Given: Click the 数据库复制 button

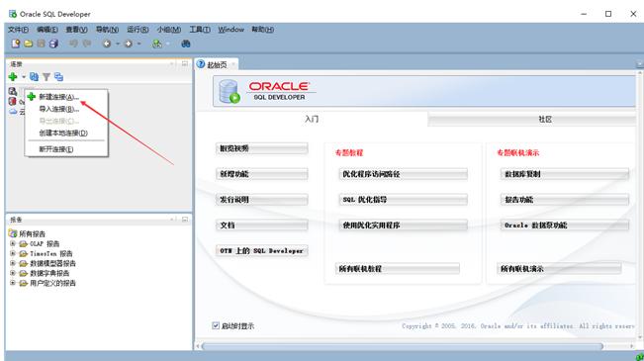Looking at the screenshot, I should pos(564,174).
